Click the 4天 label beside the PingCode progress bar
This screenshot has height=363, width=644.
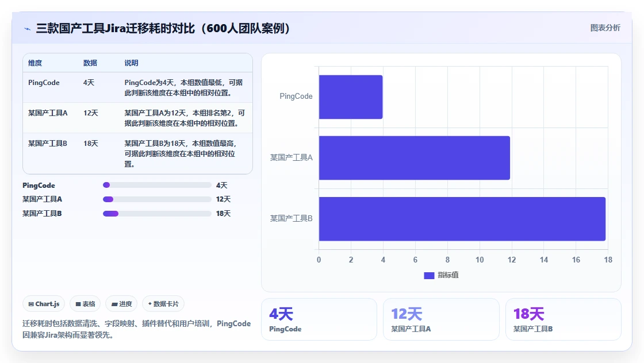(x=222, y=186)
